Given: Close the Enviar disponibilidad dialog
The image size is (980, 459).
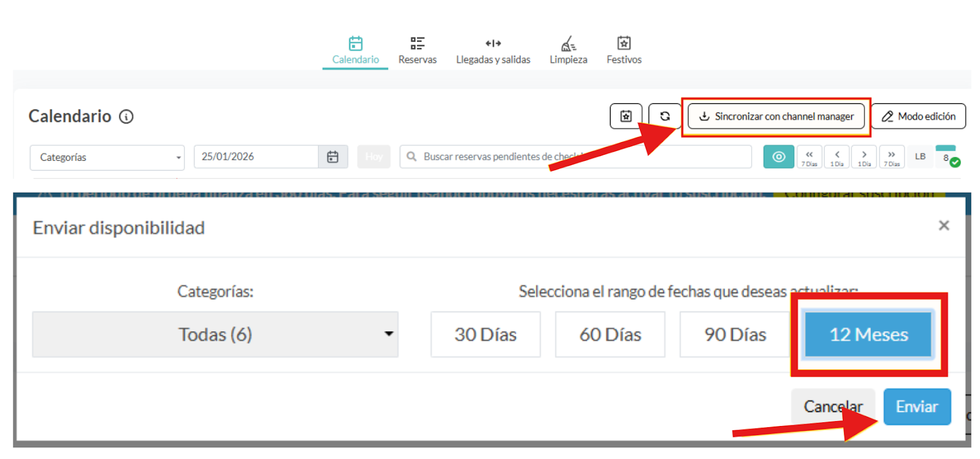Looking at the screenshot, I should [944, 226].
